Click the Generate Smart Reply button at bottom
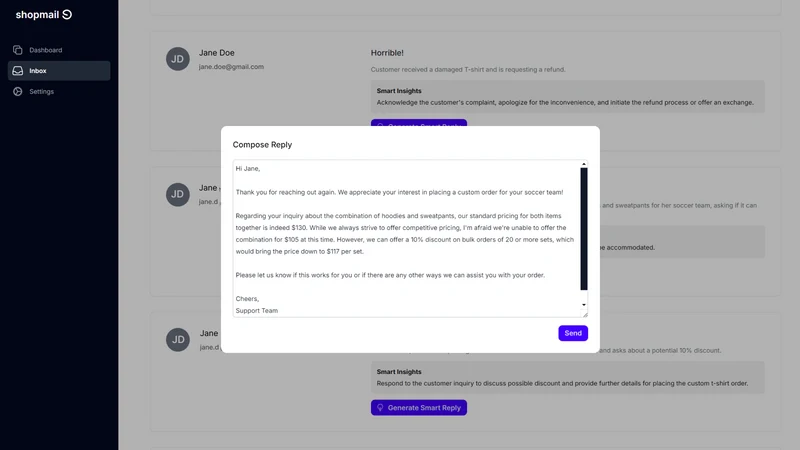 [x=418, y=408]
